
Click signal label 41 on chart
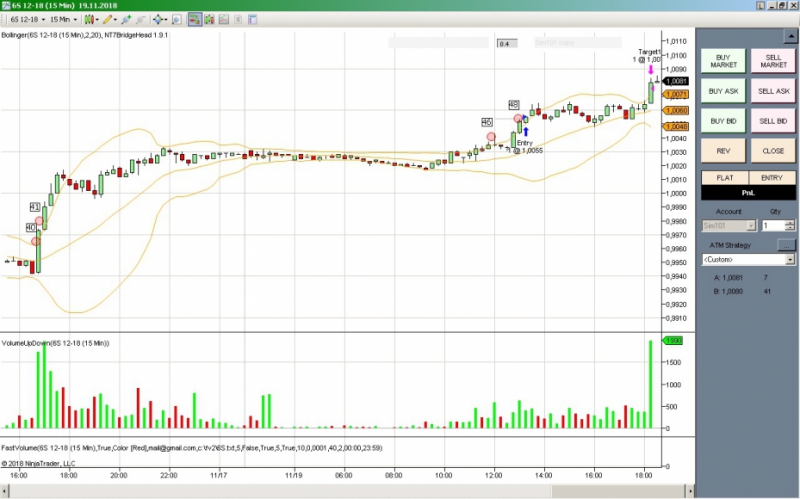pos(35,207)
